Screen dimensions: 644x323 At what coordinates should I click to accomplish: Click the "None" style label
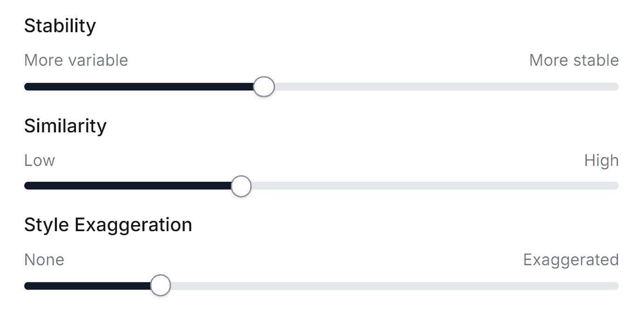44,260
